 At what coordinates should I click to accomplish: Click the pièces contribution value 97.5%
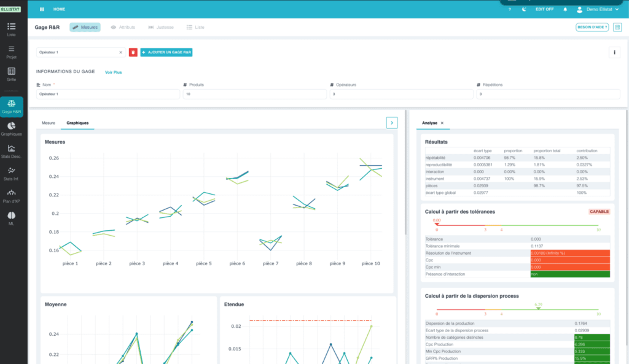(x=582, y=186)
